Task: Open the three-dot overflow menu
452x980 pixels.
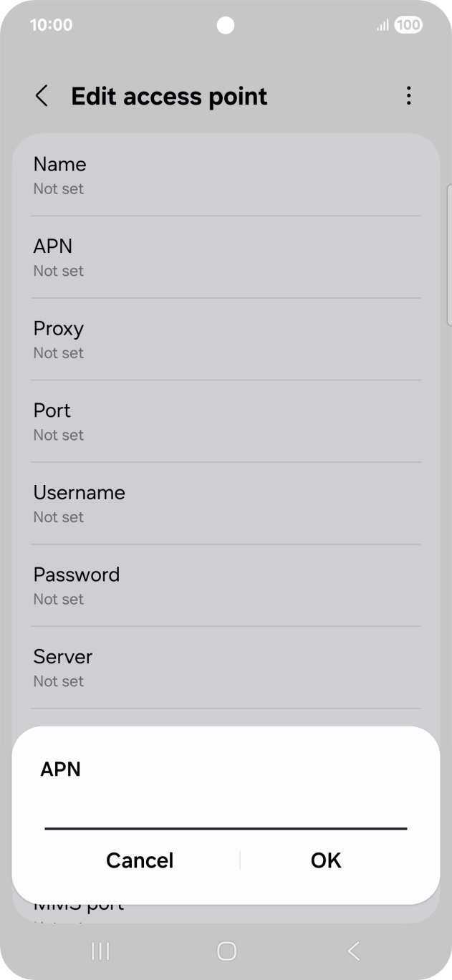Action: pos(408,95)
